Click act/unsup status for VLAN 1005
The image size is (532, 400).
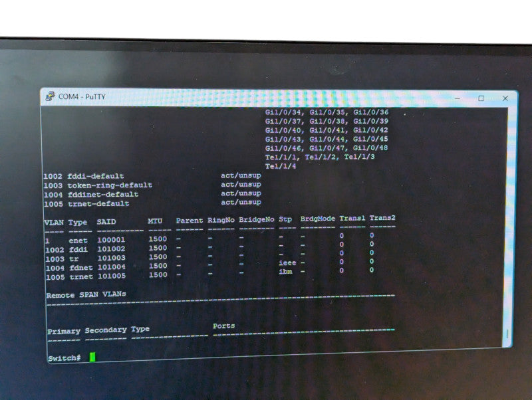coord(241,203)
